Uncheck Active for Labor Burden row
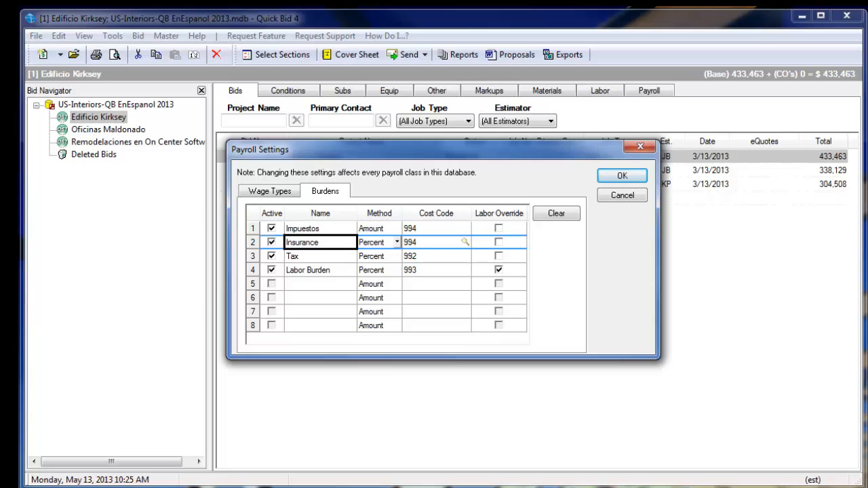 point(272,270)
